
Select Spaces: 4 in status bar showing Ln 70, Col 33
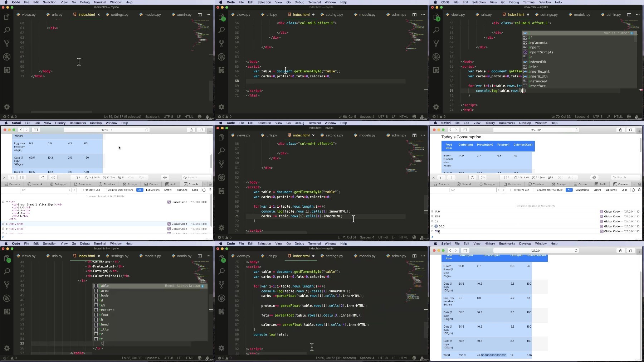(581, 117)
